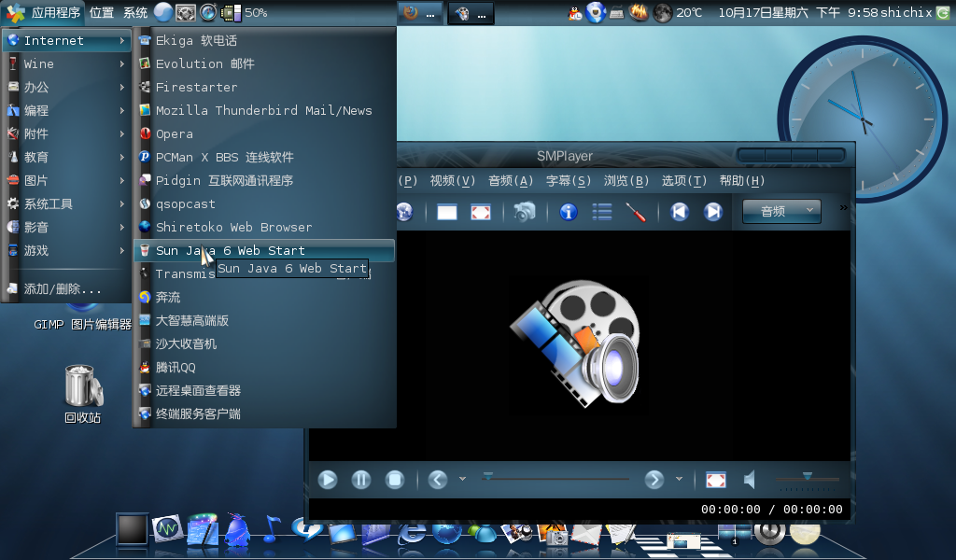
Task: Expand the 编程 (Programming) submenu
Action: (66, 110)
